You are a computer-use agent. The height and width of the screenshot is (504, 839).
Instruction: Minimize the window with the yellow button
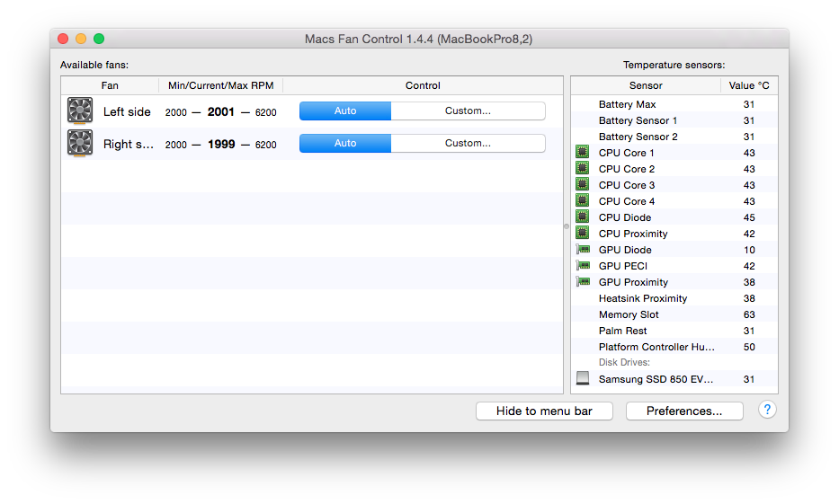(81, 39)
